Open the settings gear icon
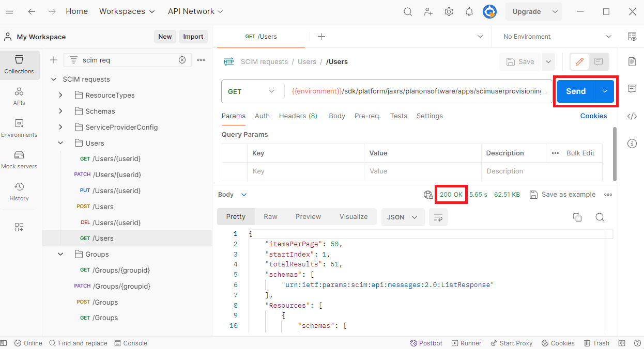 tap(449, 11)
